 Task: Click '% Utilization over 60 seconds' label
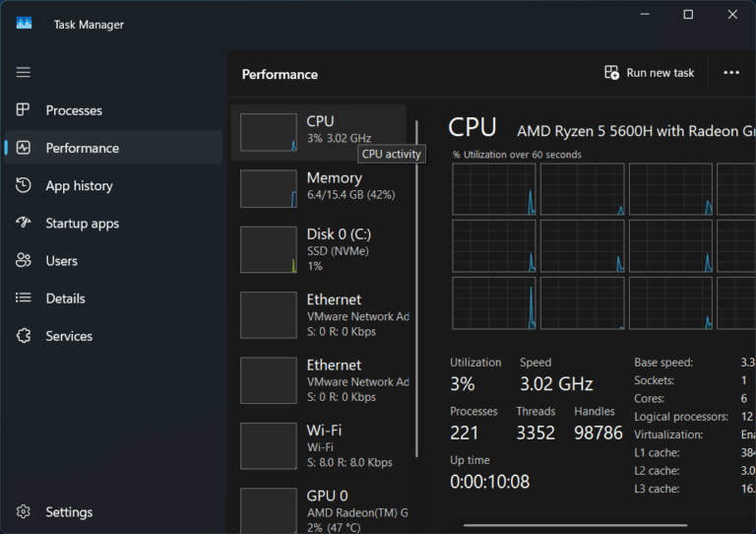tap(517, 155)
